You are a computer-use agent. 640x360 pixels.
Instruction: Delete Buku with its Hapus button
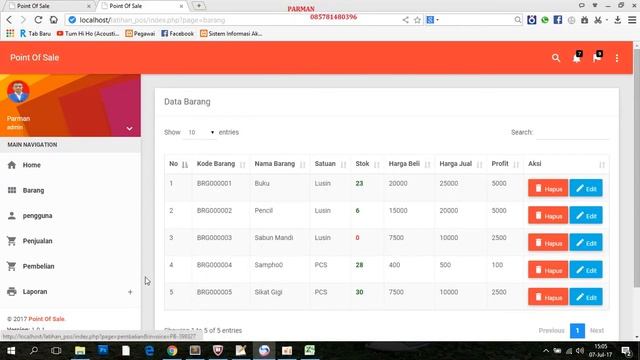pos(548,188)
